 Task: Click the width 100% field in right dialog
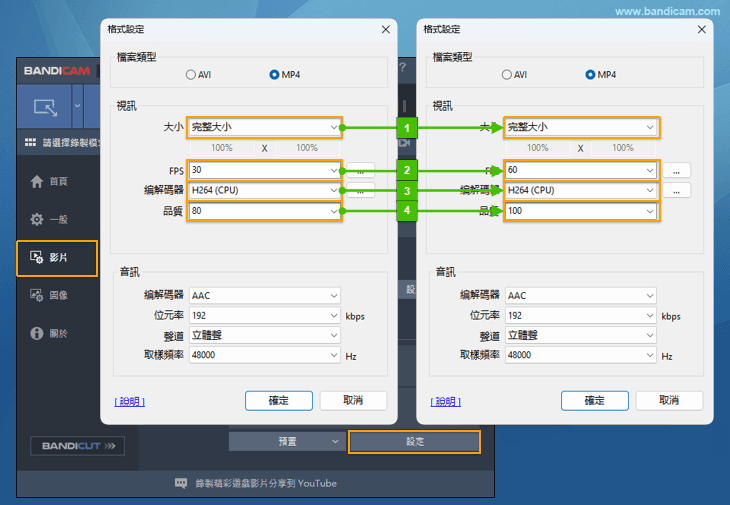[x=538, y=148]
